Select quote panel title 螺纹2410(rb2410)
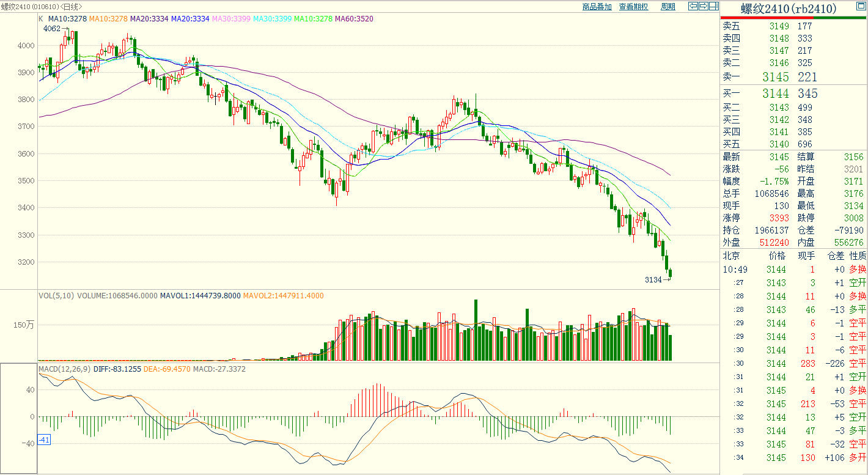This screenshot has width=868, height=475. pyautogui.click(x=788, y=9)
